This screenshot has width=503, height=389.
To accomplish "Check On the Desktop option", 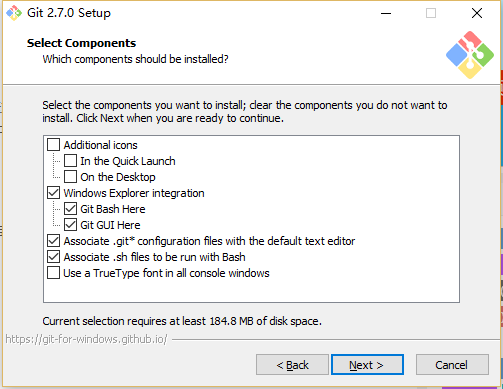I will click(x=70, y=177).
